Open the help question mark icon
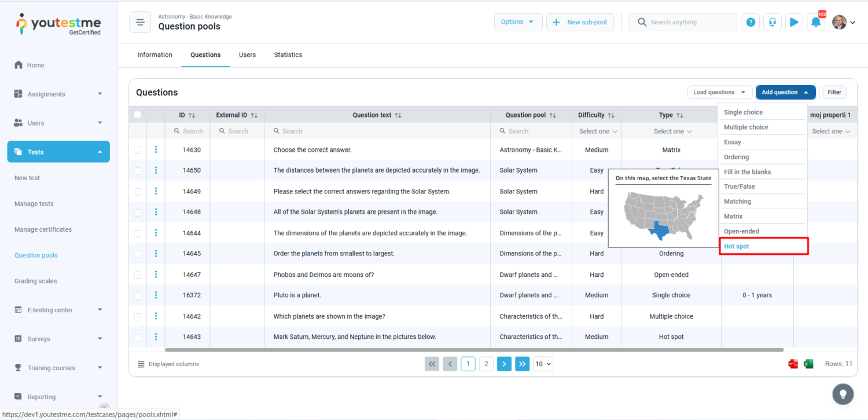Screen dimensions: 868x420 (x=751, y=23)
